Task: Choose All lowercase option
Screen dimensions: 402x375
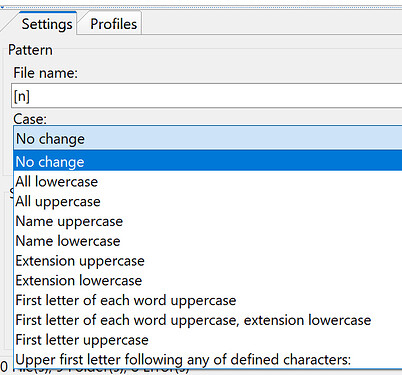Action: pos(208,181)
